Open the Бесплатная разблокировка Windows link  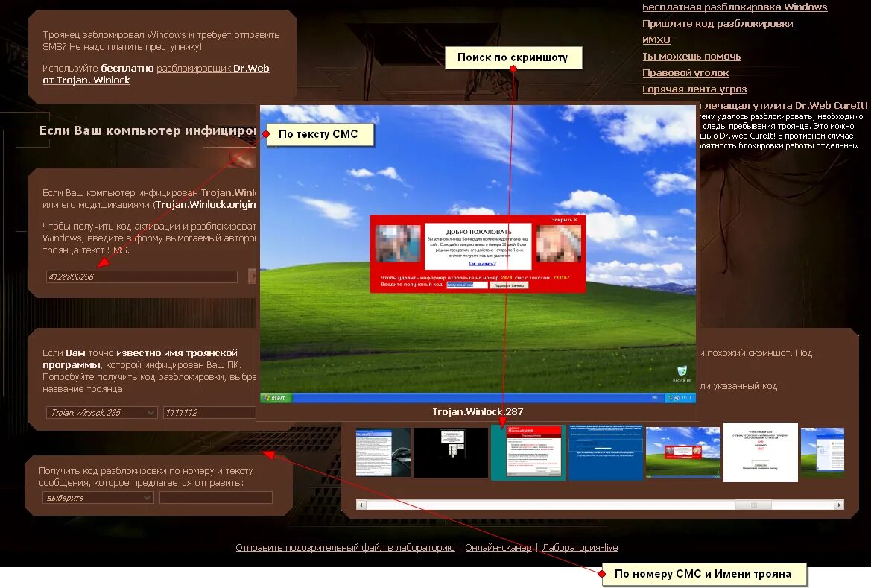(x=735, y=7)
